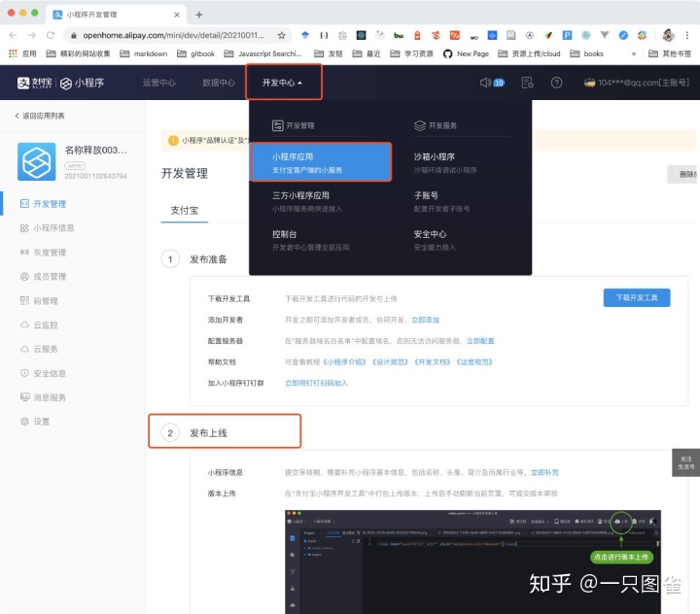Open the New Page GitHub bookmark

click(x=466, y=53)
